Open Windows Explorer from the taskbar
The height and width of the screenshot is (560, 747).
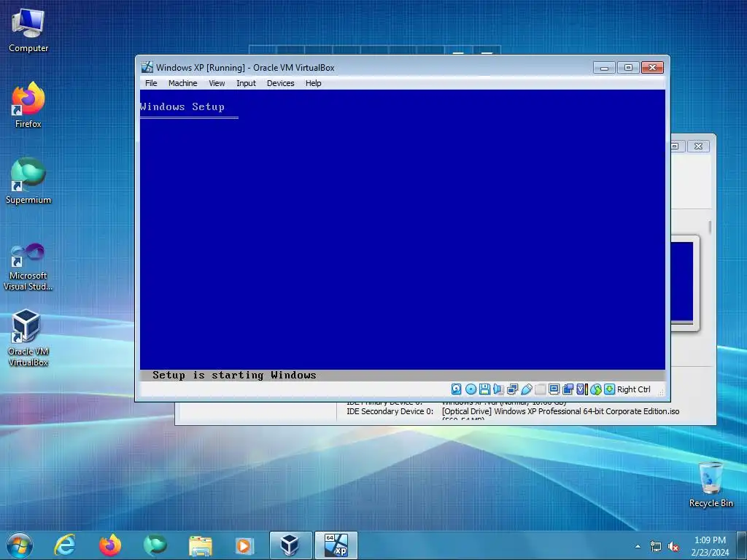coord(201,545)
